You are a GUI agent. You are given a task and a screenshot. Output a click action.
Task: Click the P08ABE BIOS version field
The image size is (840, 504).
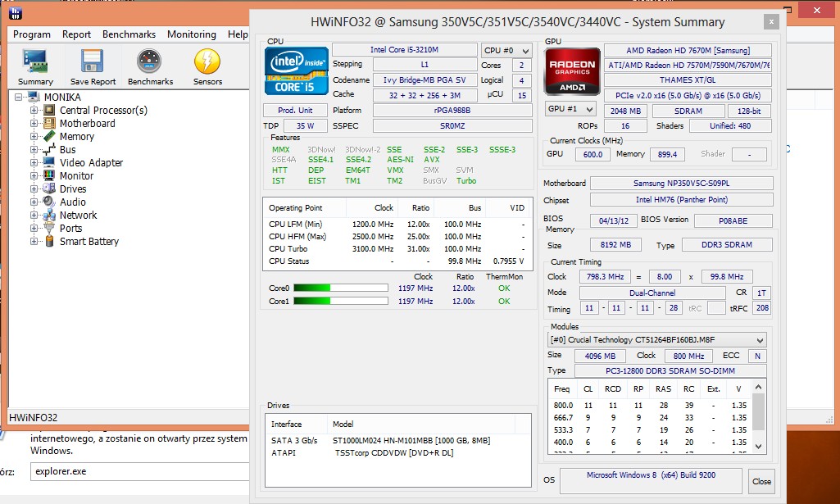[733, 220]
